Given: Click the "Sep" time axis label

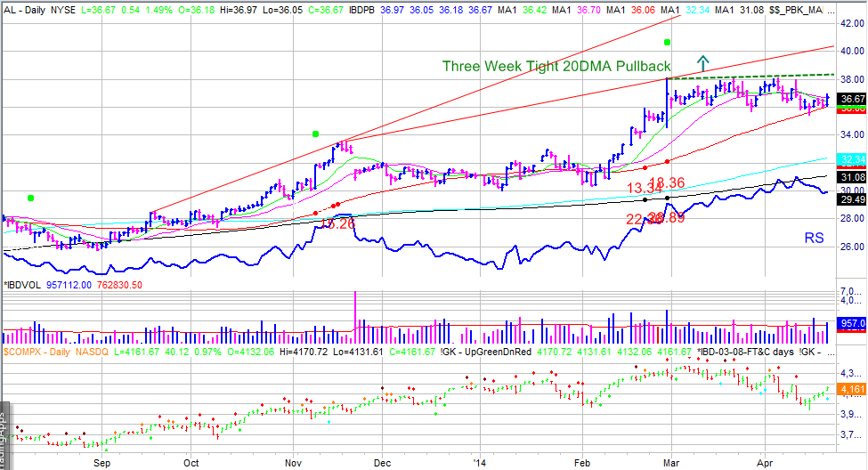Looking at the screenshot, I should coord(101,463).
